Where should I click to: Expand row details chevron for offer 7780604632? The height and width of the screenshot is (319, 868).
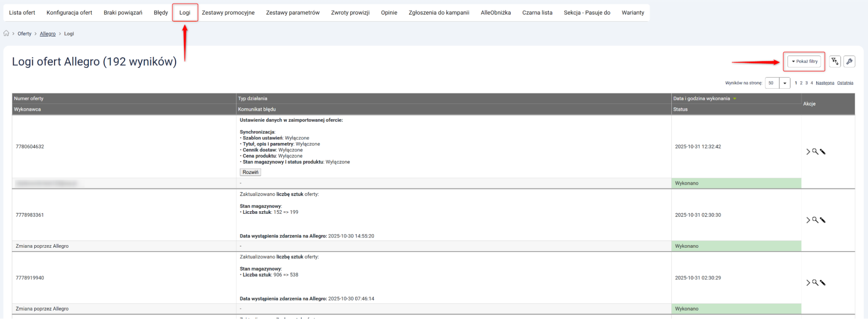808,152
